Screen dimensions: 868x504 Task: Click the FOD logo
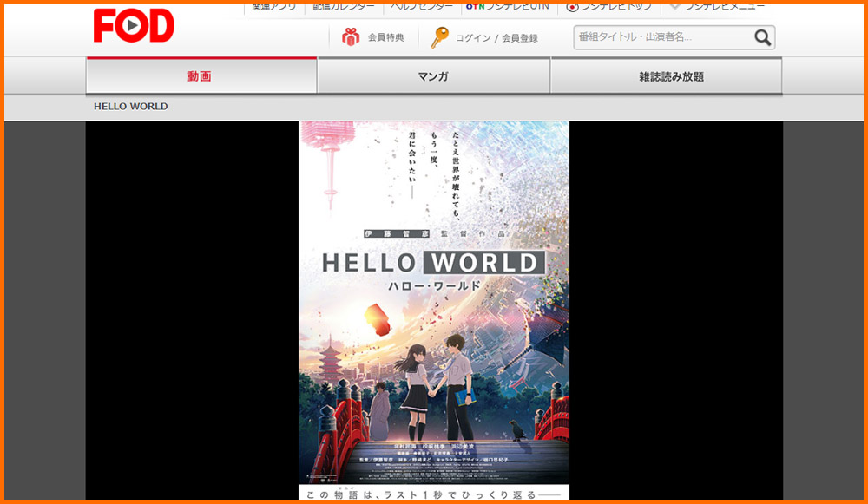(x=134, y=25)
